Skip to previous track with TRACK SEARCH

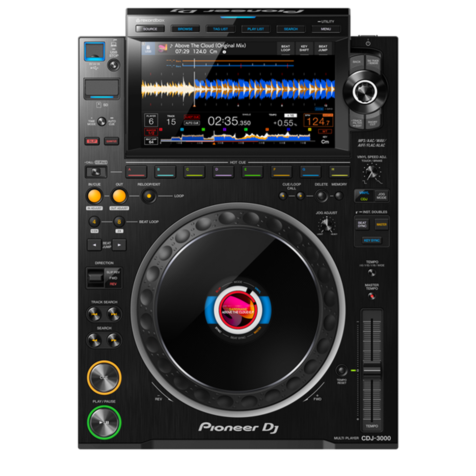coord(94,314)
